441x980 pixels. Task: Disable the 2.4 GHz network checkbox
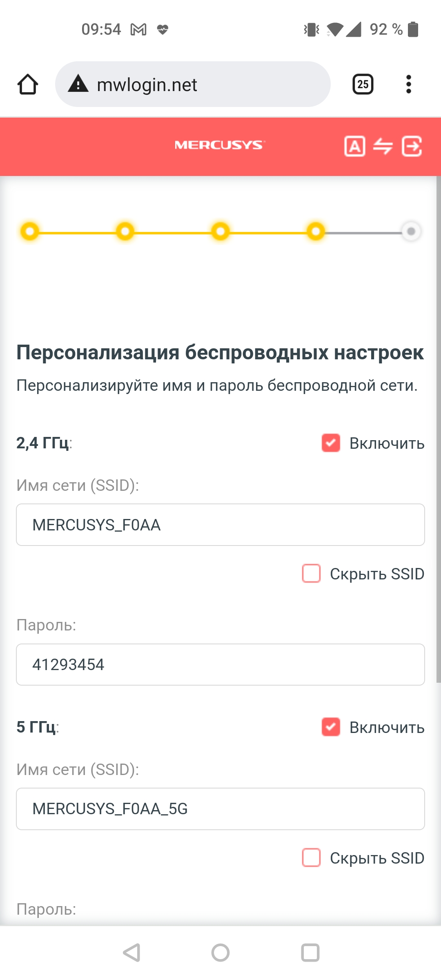[331, 443]
